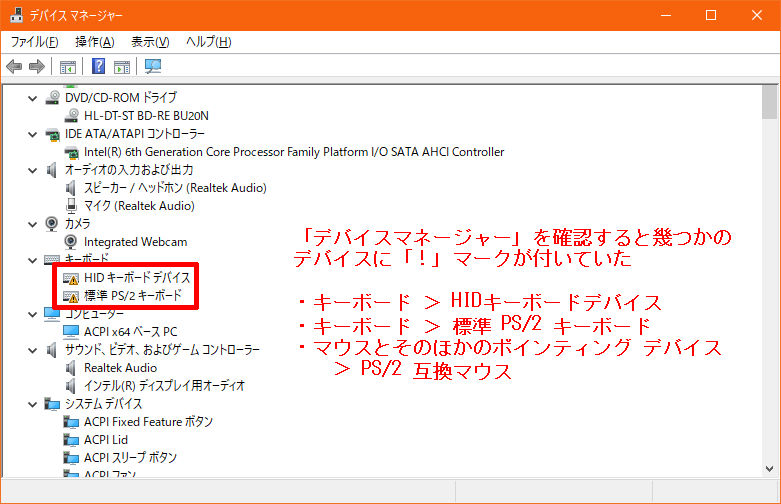This screenshot has width=781, height=504.
Task: Click the webcam icon beside Integrated Webcam
Action: [x=71, y=242]
